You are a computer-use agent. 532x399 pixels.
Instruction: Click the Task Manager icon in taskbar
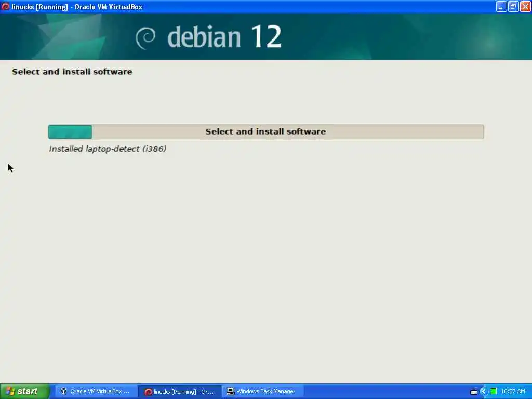[x=230, y=391]
